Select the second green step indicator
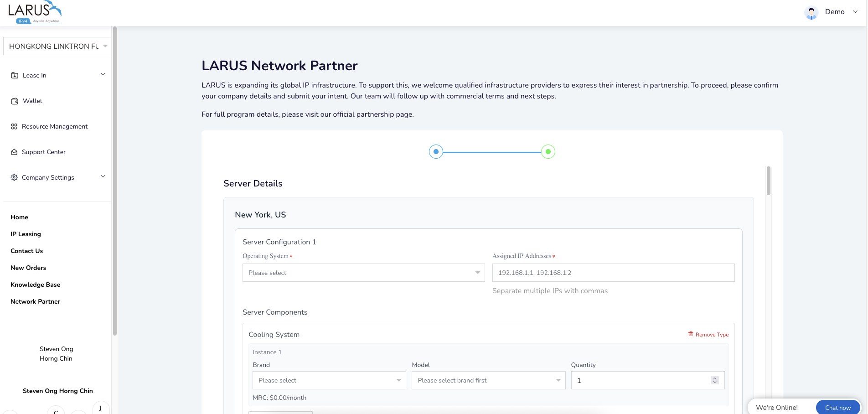Viewport: 868px width, 414px height. coord(548,151)
